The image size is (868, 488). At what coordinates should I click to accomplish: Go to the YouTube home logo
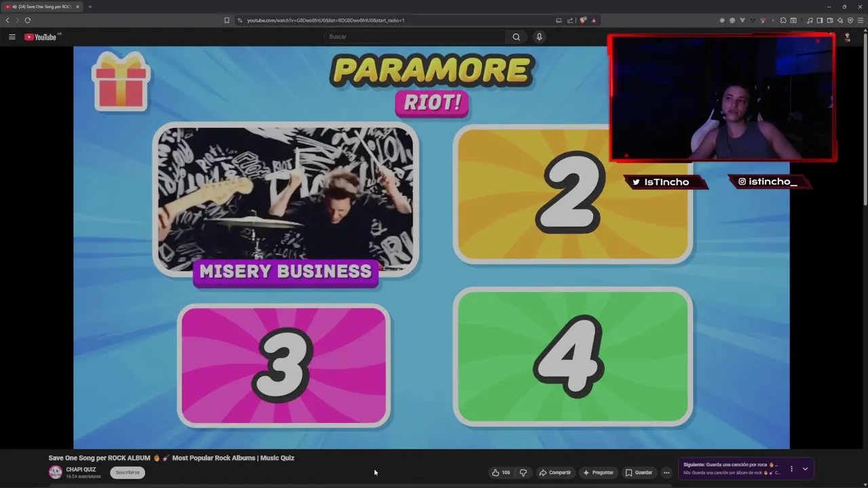(x=41, y=37)
